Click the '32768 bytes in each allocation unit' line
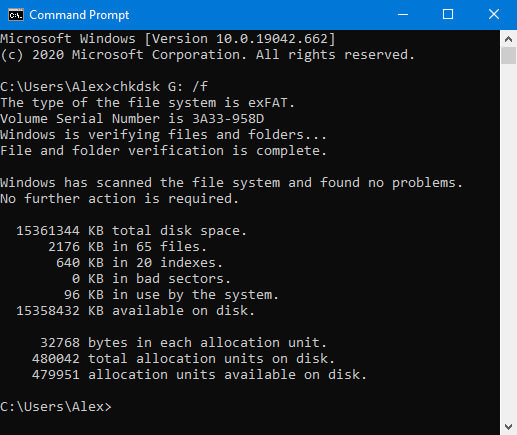This screenshot has width=517, height=435. click(183, 343)
